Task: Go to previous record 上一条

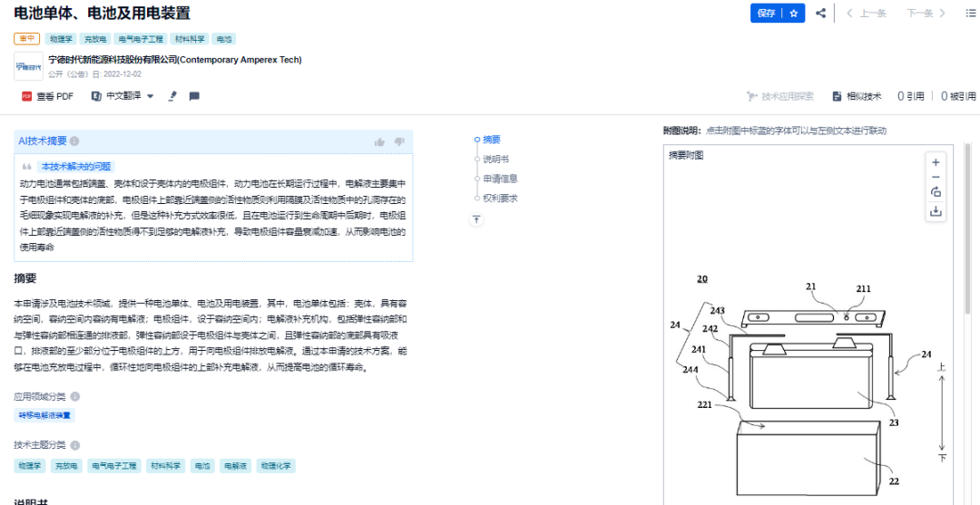Action: click(x=867, y=13)
